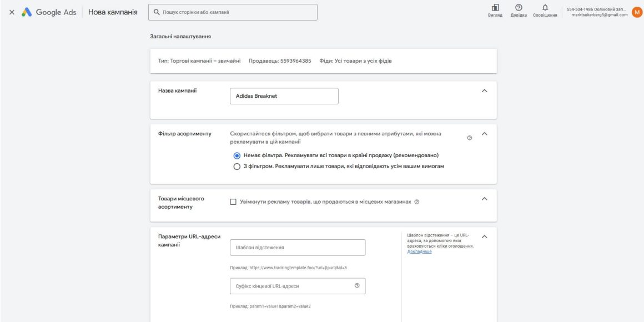The height and width of the screenshot is (322, 644).
Task: Click Суфікс кінцевої URL-адреси field
Action: tap(298, 286)
